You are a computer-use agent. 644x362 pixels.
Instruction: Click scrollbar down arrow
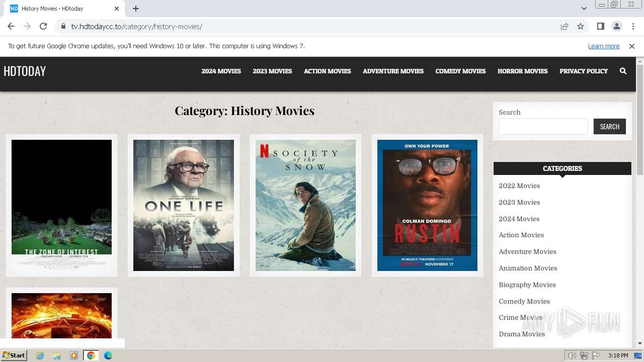[640, 343]
